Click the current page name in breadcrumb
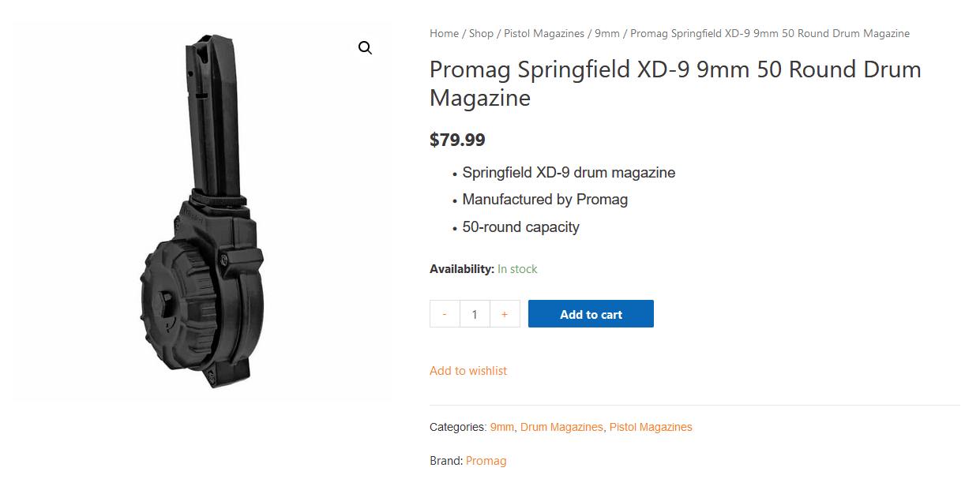The height and width of the screenshot is (479, 980). 770,34
